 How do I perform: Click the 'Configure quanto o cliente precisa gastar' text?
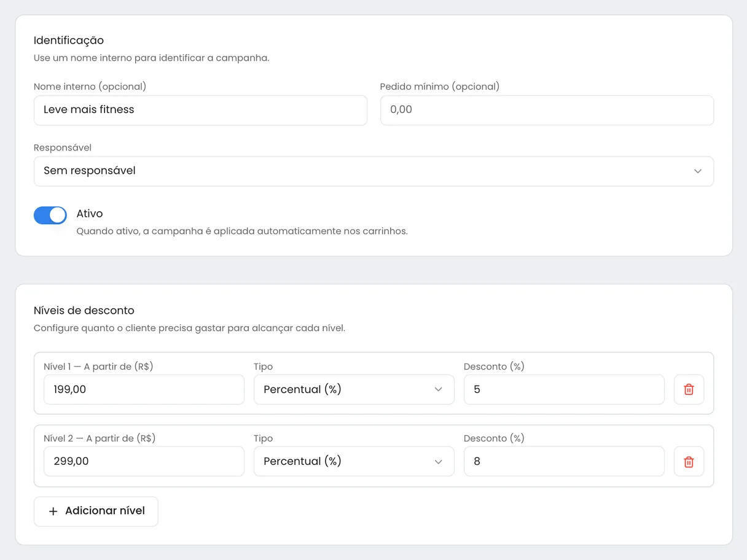click(189, 329)
